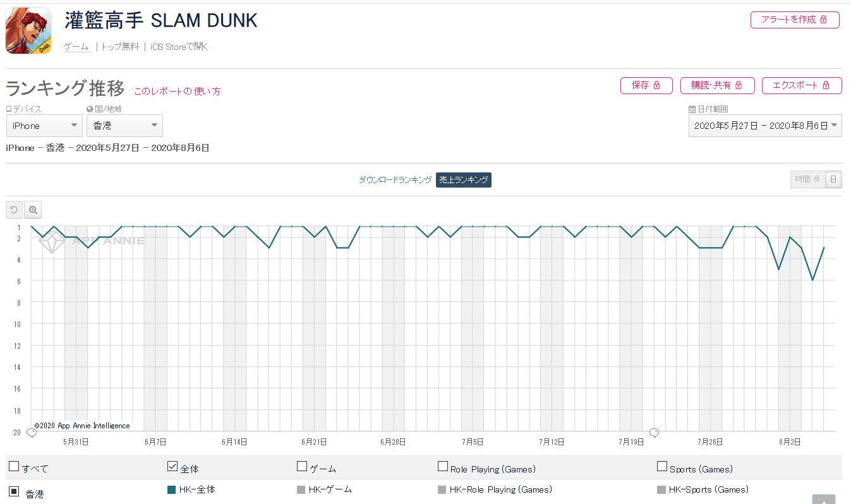The width and height of the screenshot is (851, 504).
Task: Check the Role Playing (Games) checkbox
Action: point(443,467)
